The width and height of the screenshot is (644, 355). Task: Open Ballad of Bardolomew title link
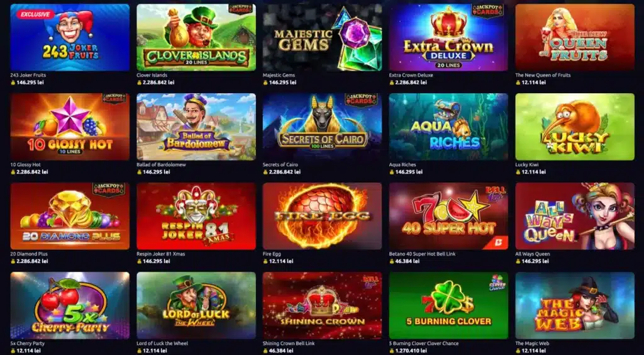click(161, 165)
